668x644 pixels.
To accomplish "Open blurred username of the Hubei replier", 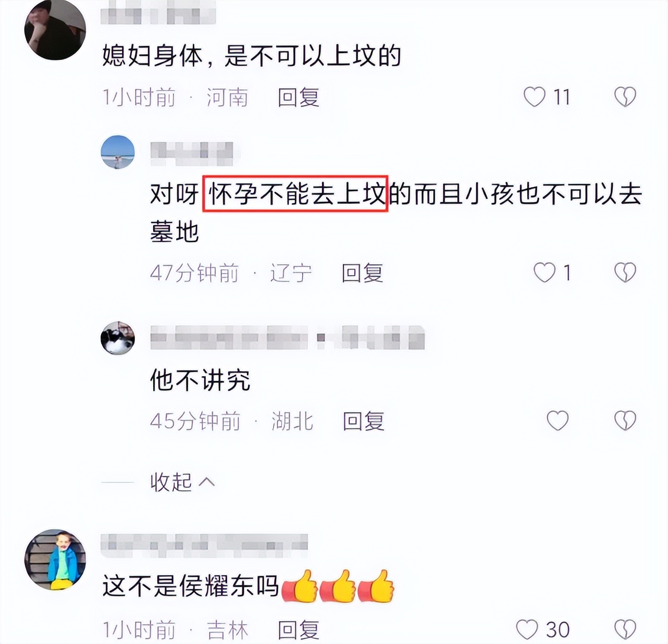I will tap(288, 338).
